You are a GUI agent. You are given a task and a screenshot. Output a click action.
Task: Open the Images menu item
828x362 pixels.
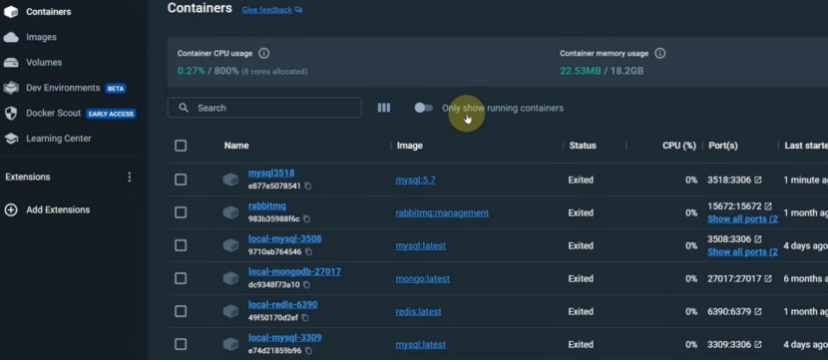coord(41,37)
